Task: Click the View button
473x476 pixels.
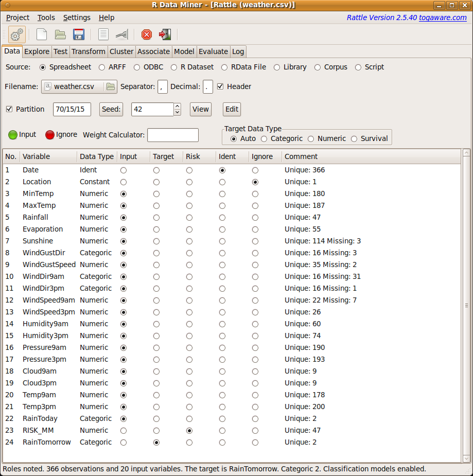Action: click(201, 109)
